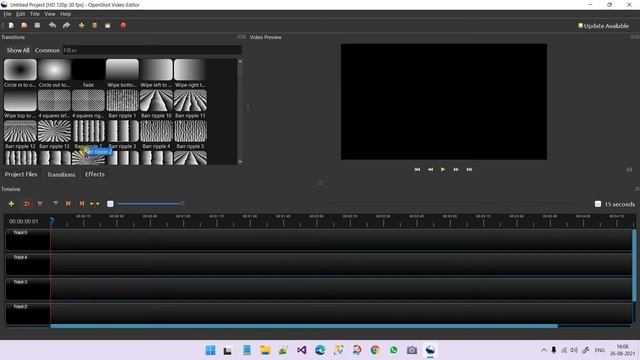Click the zoom-in icon beside 15 seconds
The width and height of the screenshot is (640, 360).
point(598,204)
